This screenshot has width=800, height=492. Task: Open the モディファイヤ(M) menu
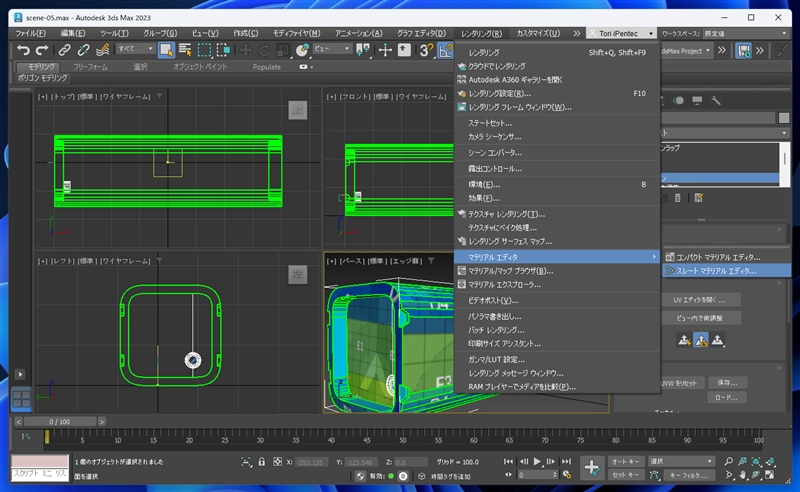click(295, 33)
